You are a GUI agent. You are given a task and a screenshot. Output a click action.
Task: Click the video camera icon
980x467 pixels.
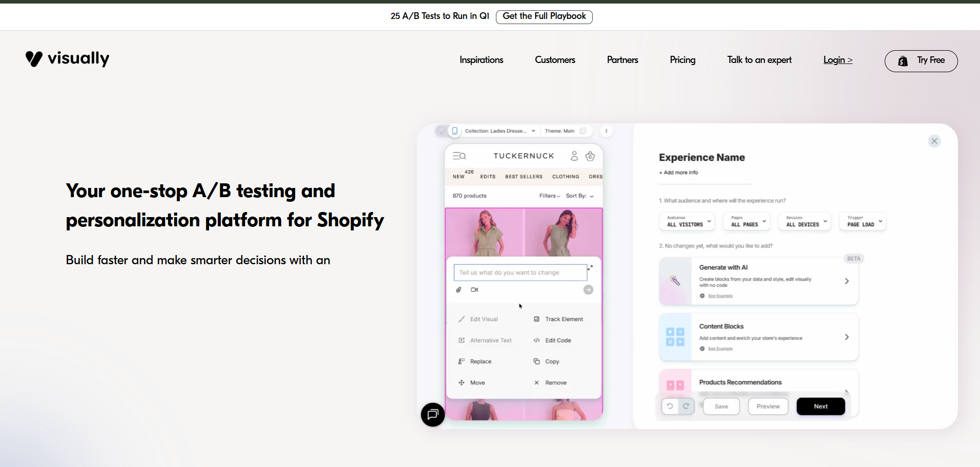(x=474, y=290)
